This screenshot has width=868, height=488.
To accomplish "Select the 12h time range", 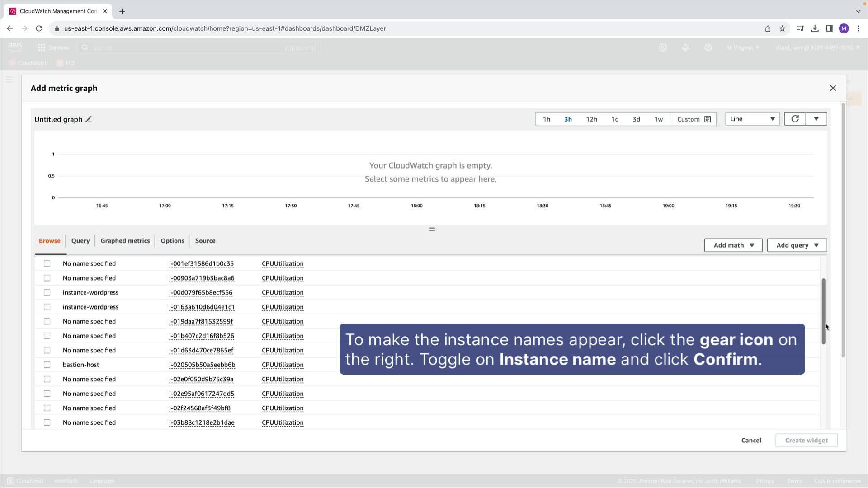I will [x=591, y=119].
